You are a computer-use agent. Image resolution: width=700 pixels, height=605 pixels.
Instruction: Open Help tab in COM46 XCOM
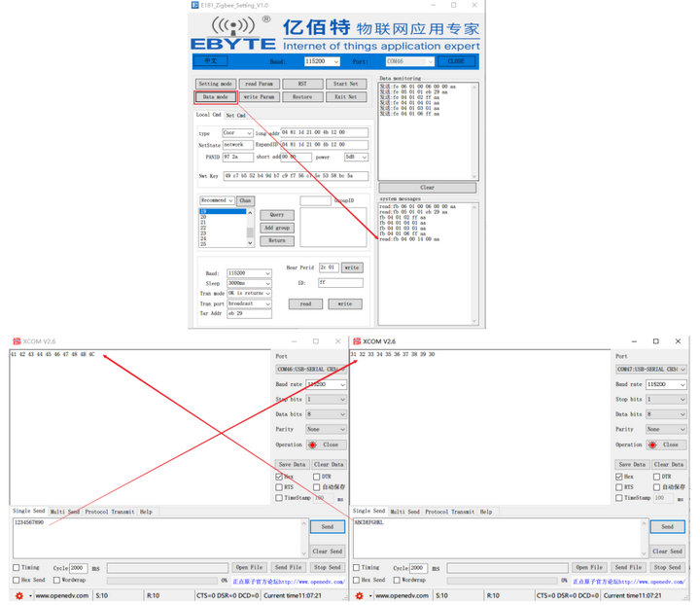[146, 512]
